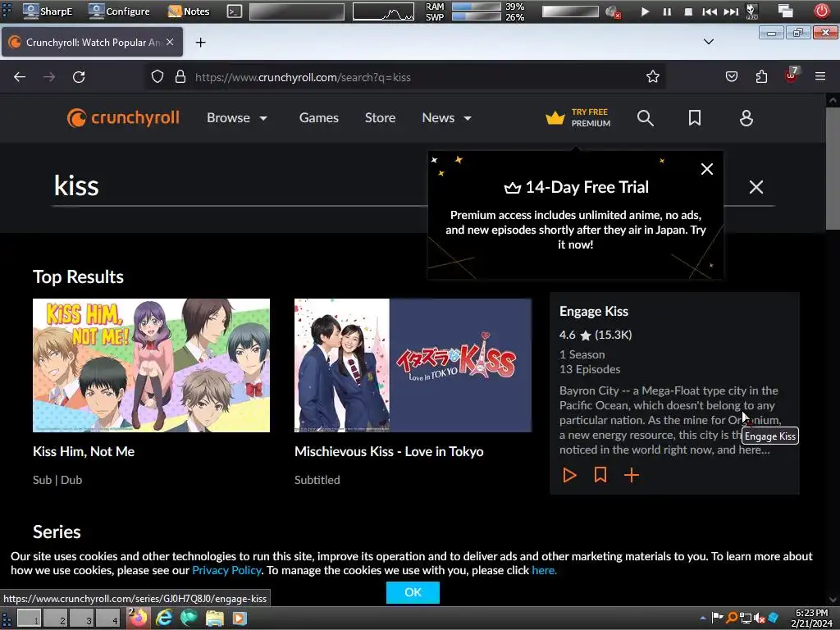Click the Crunchyroll logo
Image resolution: width=840 pixels, height=630 pixels.
pos(123,118)
